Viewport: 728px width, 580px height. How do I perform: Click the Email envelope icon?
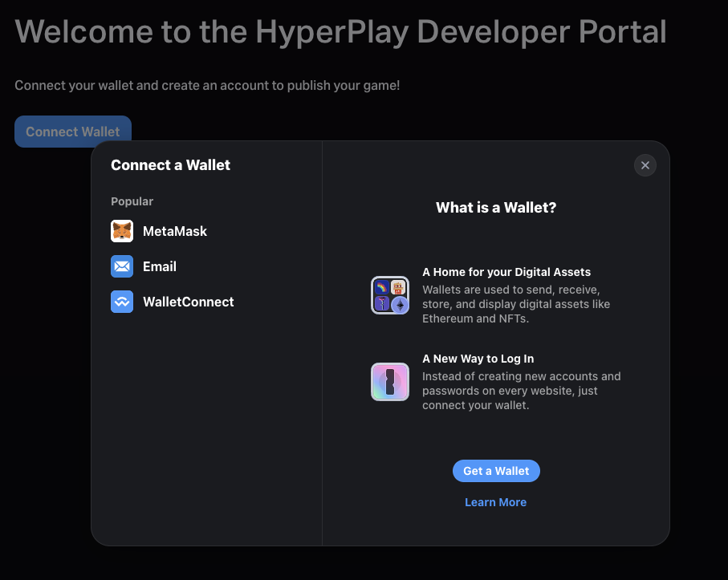point(122,266)
